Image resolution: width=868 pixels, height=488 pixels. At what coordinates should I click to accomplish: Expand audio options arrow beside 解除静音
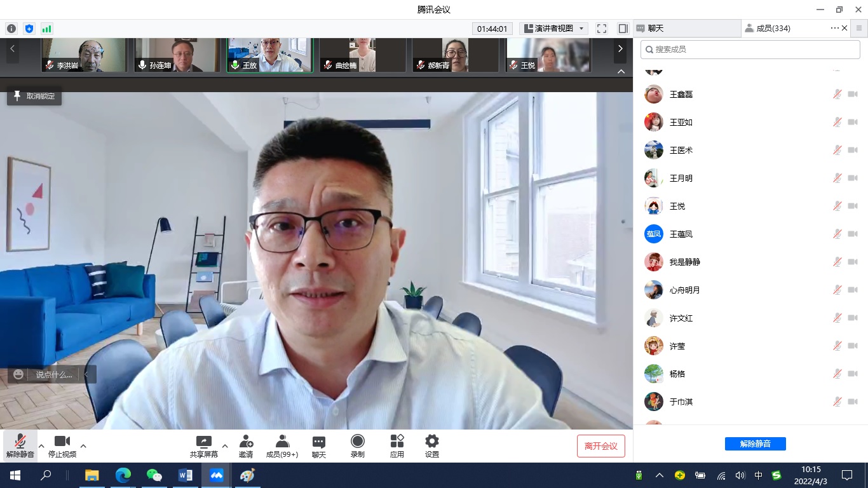pyautogui.click(x=41, y=445)
